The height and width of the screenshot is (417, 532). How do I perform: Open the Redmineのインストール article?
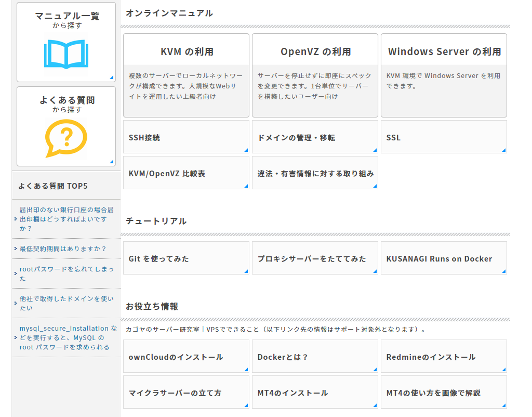click(444, 357)
